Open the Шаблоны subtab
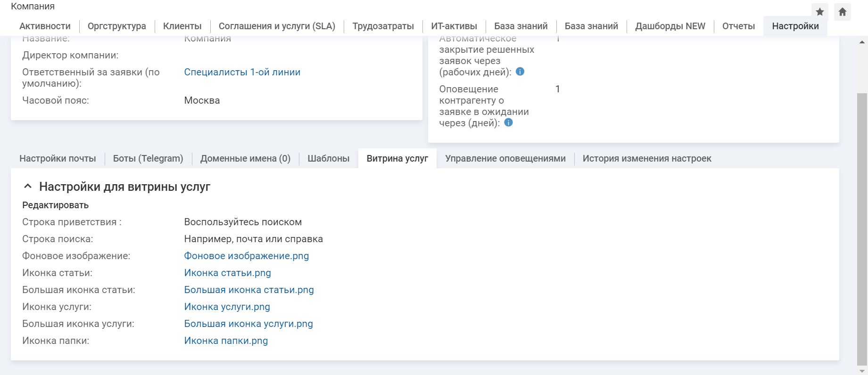This screenshot has width=868, height=375. 329,159
